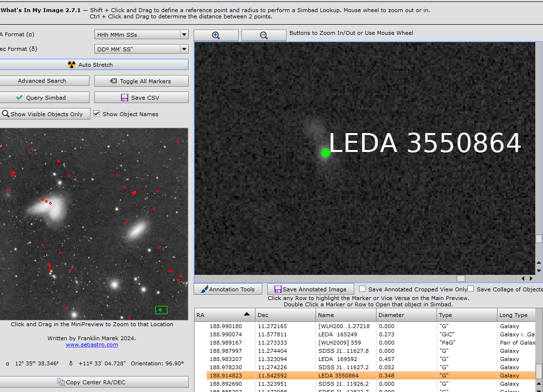Click the Diameter value 0.348
543x392 pixels.
click(x=387, y=376)
